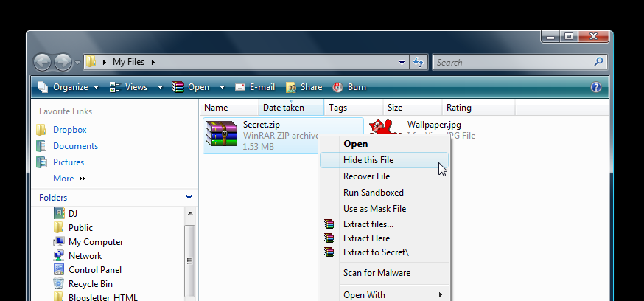The width and height of the screenshot is (644, 301).
Task: Choose Hide this File in context menu
Action: 384,160
